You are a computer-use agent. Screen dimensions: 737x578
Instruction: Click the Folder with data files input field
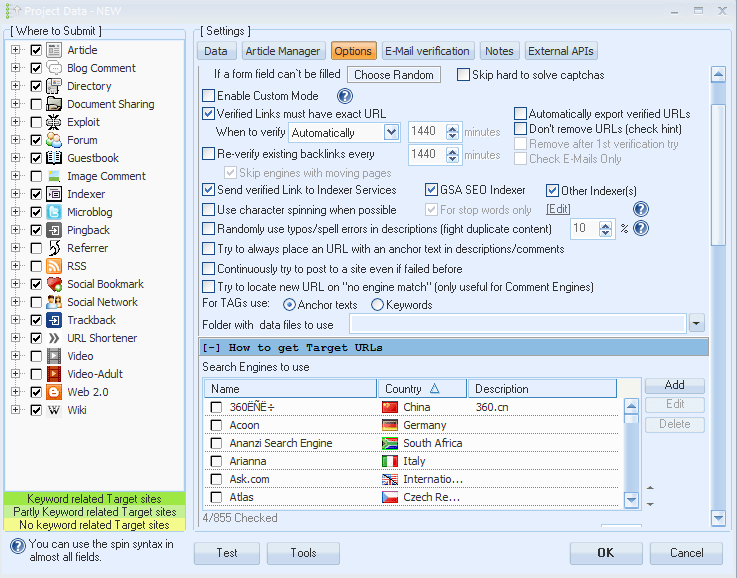click(518, 324)
